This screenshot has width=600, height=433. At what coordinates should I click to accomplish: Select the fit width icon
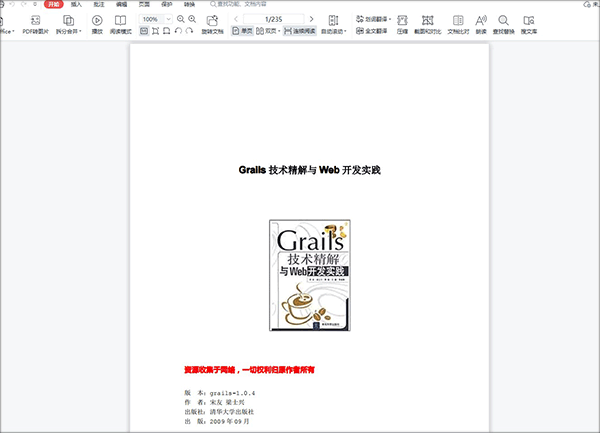pyautogui.click(x=166, y=31)
